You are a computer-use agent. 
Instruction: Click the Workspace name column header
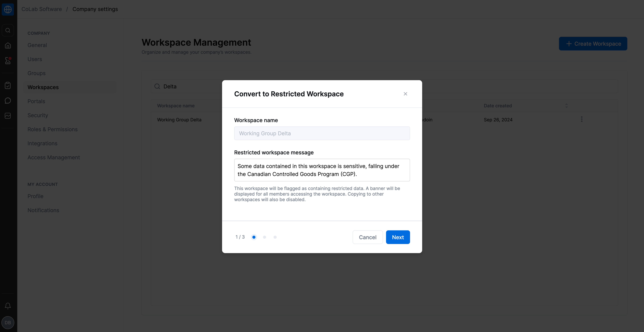176,106
